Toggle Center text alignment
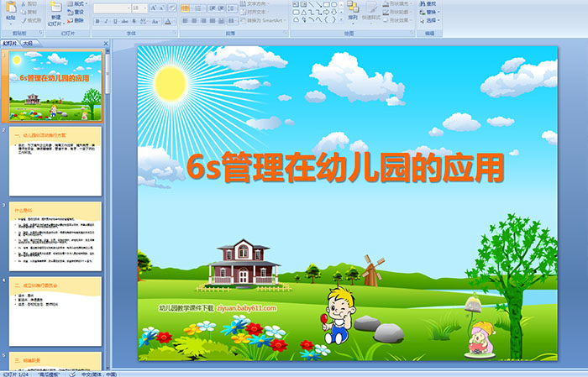The image size is (588, 377). point(194,21)
